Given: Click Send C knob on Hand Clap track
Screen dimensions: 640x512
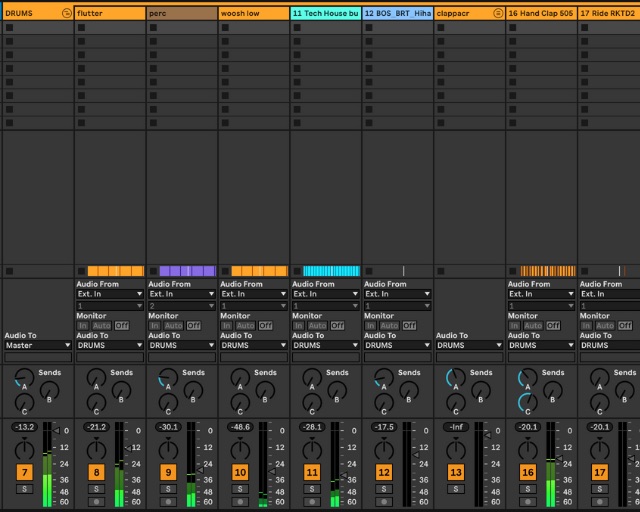Looking at the screenshot, I should point(526,402).
